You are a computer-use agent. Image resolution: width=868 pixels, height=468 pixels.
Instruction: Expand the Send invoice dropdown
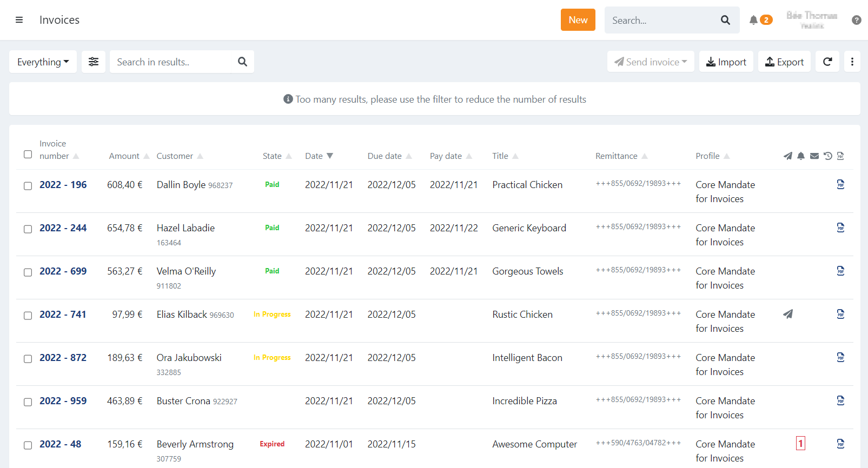click(651, 62)
